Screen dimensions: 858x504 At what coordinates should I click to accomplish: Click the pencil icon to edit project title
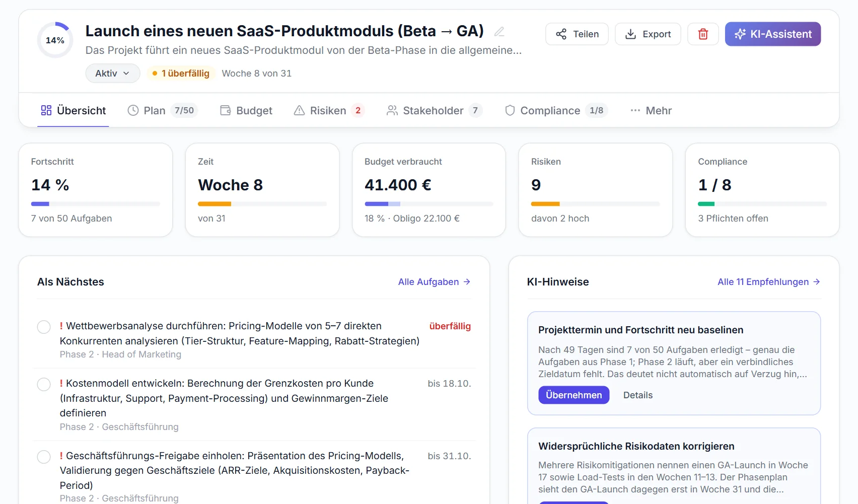pyautogui.click(x=499, y=32)
